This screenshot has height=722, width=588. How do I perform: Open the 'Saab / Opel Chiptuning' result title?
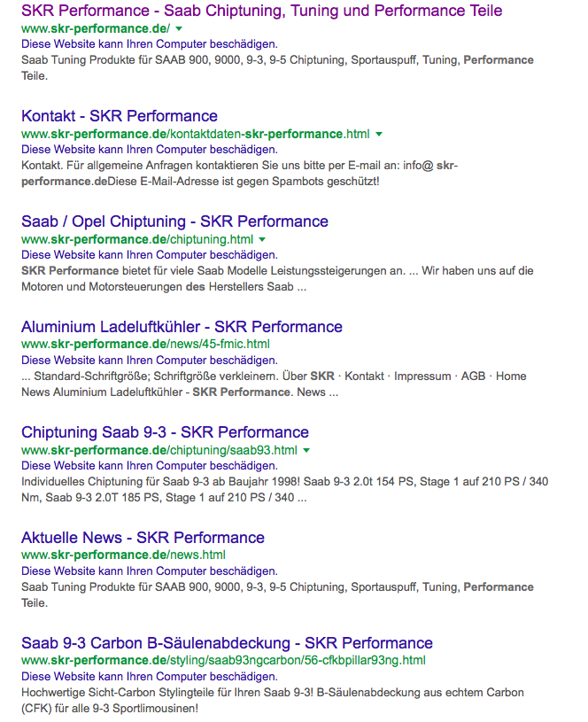coord(174,221)
